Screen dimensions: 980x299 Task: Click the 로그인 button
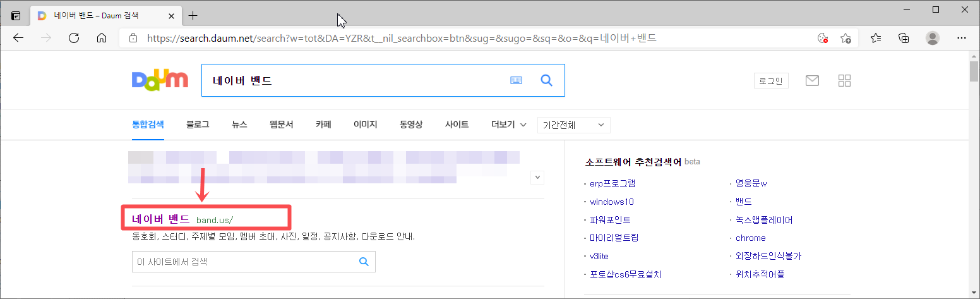[x=771, y=80]
